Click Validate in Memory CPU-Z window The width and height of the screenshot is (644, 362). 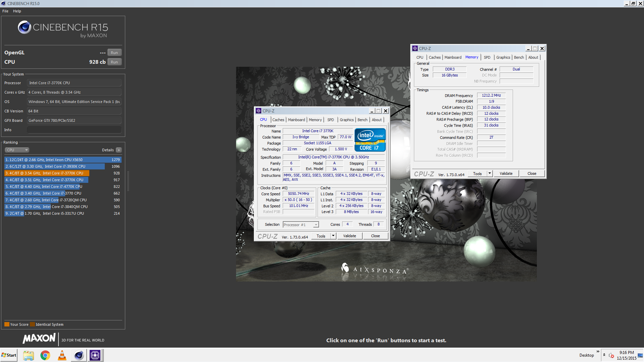click(x=506, y=174)
